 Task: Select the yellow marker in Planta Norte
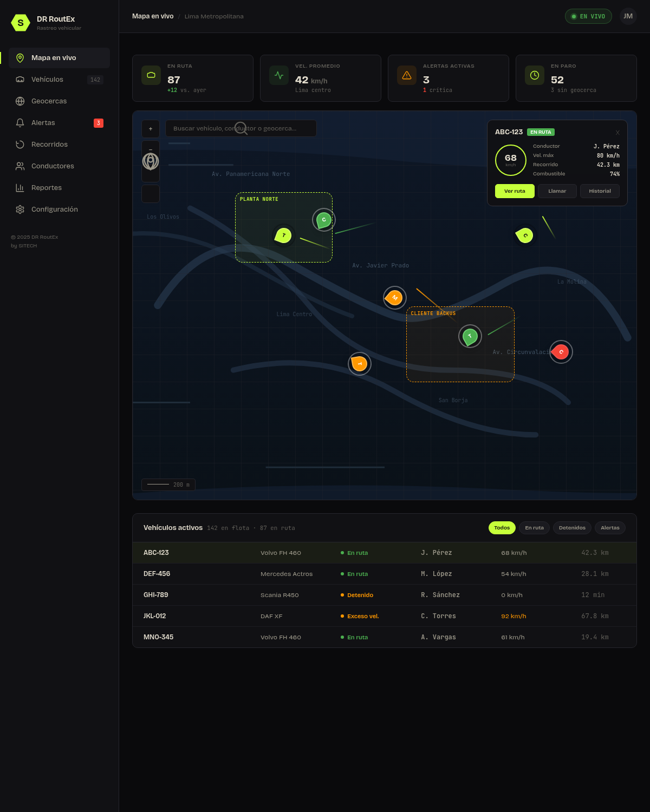pos(284,235)
